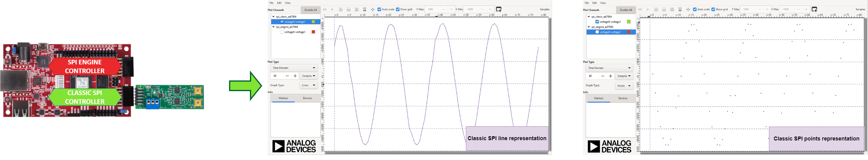
Task: Switch to the Devices tab in the right window
Action: pyautogui.click(x=623, y=98)
